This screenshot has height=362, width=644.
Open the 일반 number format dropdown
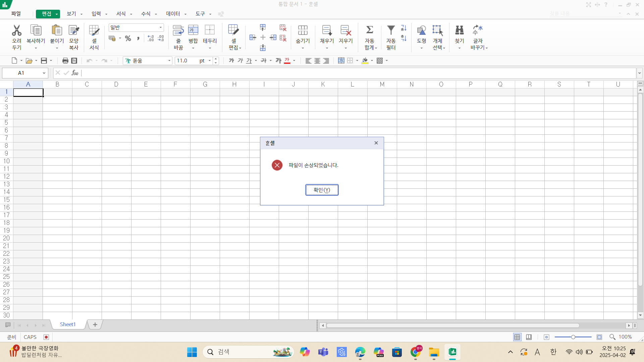point(161,27)
